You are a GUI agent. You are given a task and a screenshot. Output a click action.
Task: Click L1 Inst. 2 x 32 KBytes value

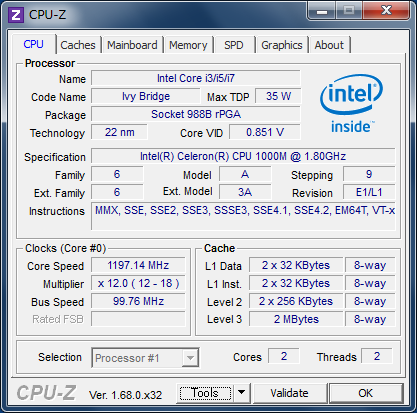coord(296,283)
